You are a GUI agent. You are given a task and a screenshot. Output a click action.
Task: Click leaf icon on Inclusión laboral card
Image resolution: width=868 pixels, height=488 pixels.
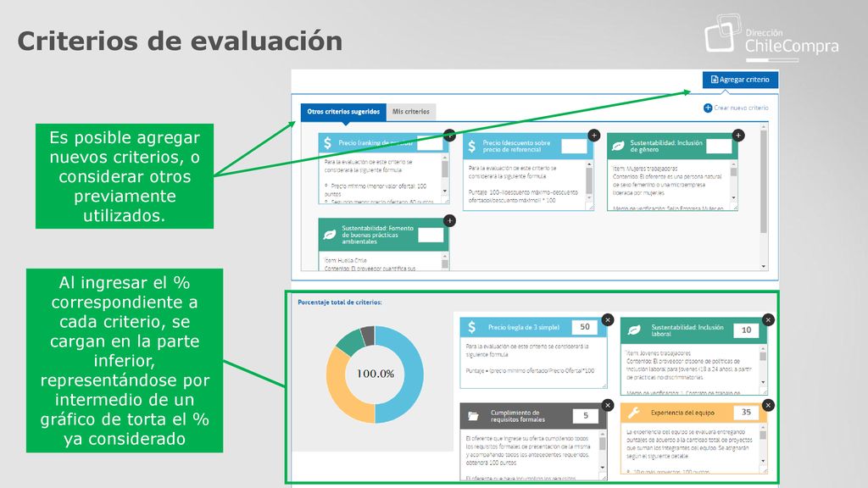pyautogui.click(x=634, y=330)
